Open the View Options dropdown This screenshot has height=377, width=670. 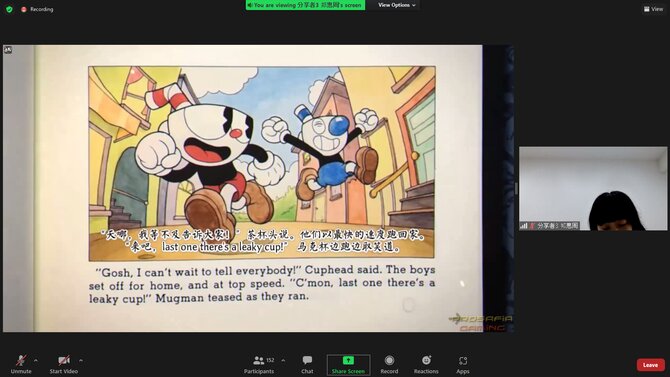point(397,5)
